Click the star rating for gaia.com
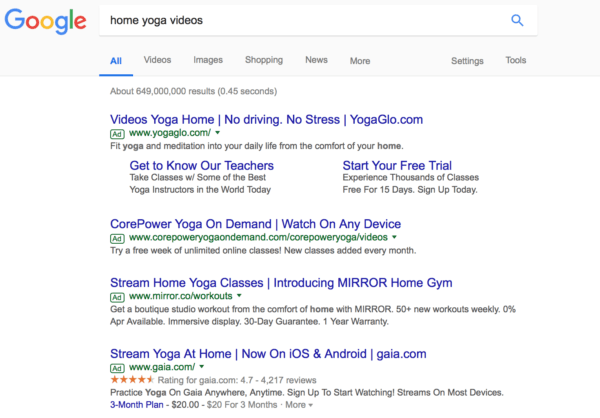The image size is (600, 418). [x=132, y=380]
